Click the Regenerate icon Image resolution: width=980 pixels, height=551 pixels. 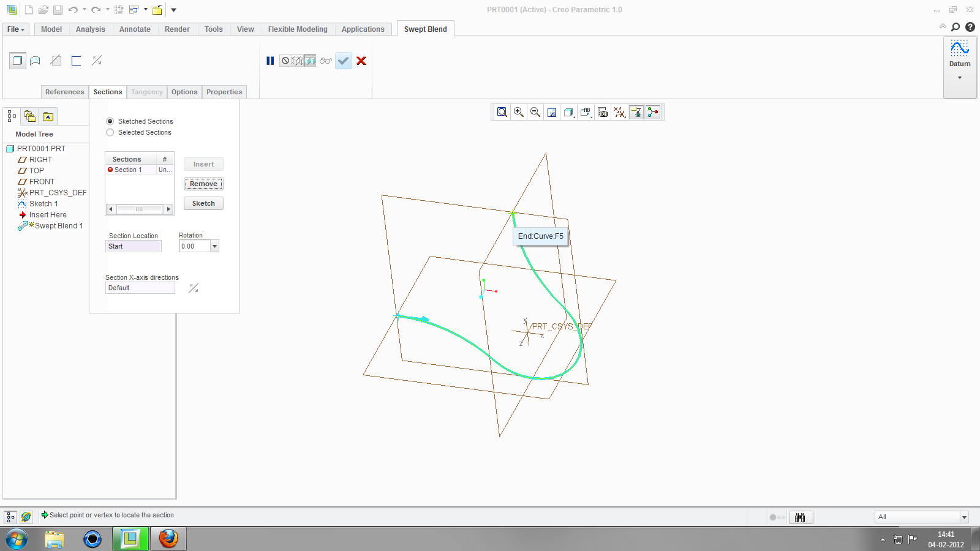pos(119,10)
